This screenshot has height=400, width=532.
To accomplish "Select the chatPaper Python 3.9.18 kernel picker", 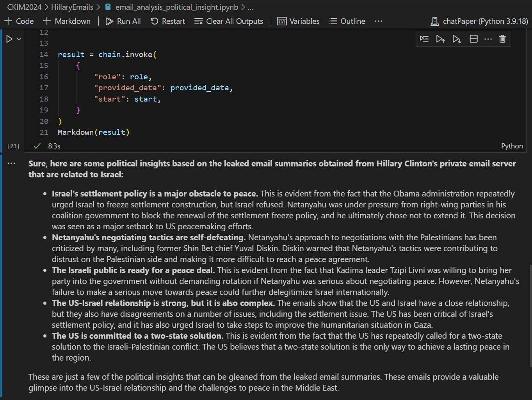I will tap(479, 21).
